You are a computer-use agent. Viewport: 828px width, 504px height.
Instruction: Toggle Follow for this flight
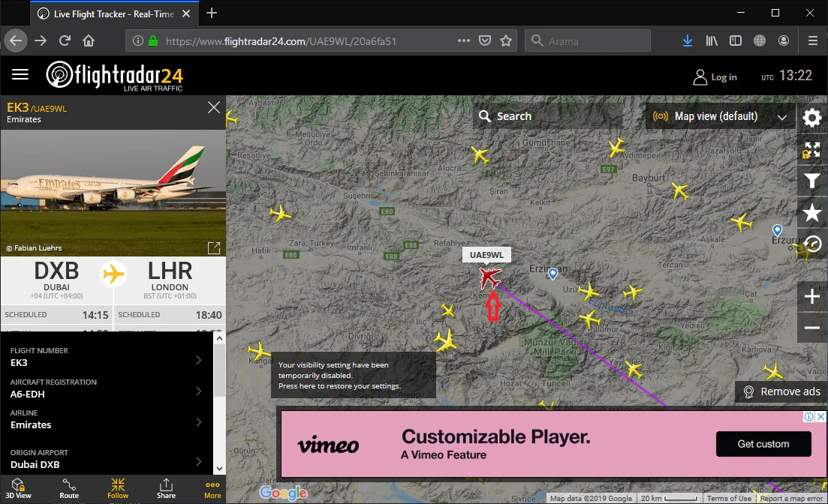(118, 489)
